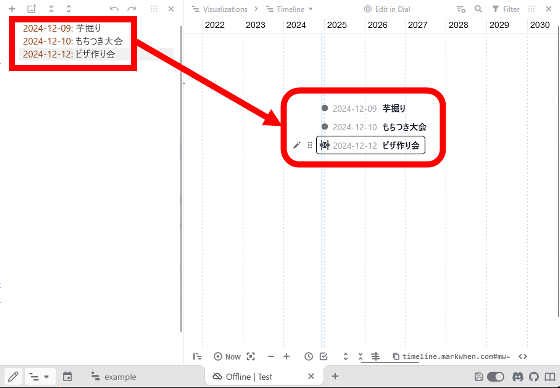The height and width of the screenshot is (388, 560).
Task: Collapse all groups in timeline toolbar
Action: tap(360, 356)
